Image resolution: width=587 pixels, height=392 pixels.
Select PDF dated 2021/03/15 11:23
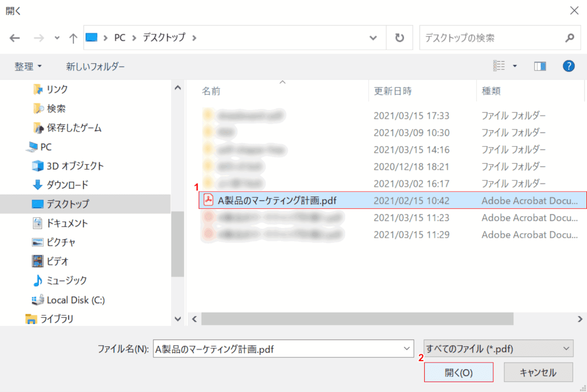coord(393,218)
